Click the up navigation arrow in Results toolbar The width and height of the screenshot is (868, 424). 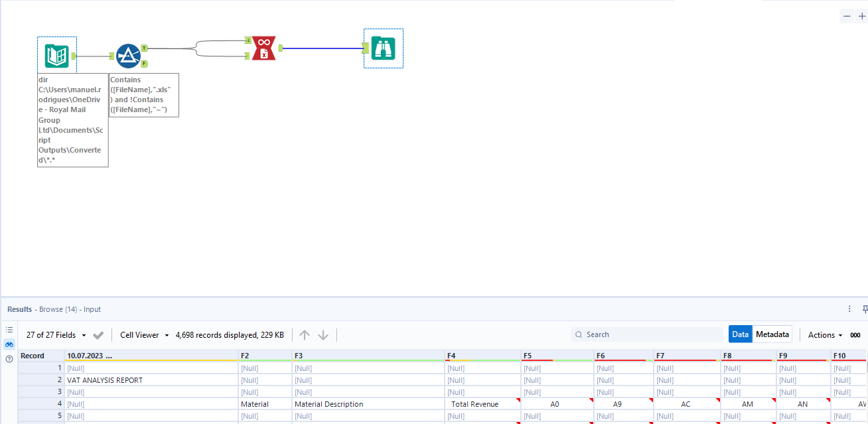pyautogui.click(x=304, y=334)
